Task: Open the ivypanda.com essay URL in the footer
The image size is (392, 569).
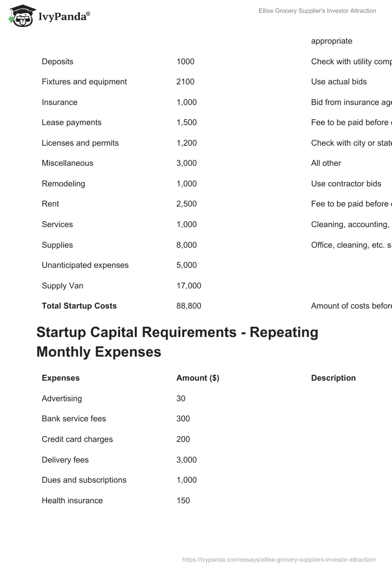Action: pos(279,559)
